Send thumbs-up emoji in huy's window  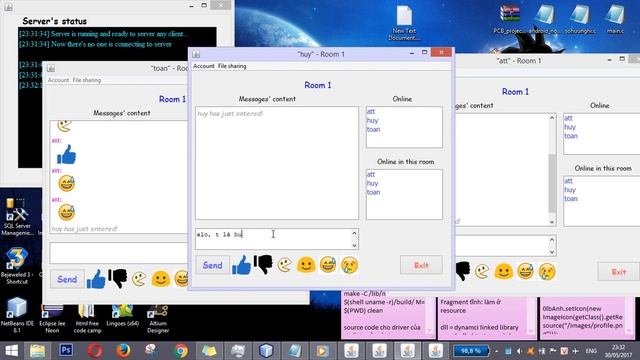[241, 265]
